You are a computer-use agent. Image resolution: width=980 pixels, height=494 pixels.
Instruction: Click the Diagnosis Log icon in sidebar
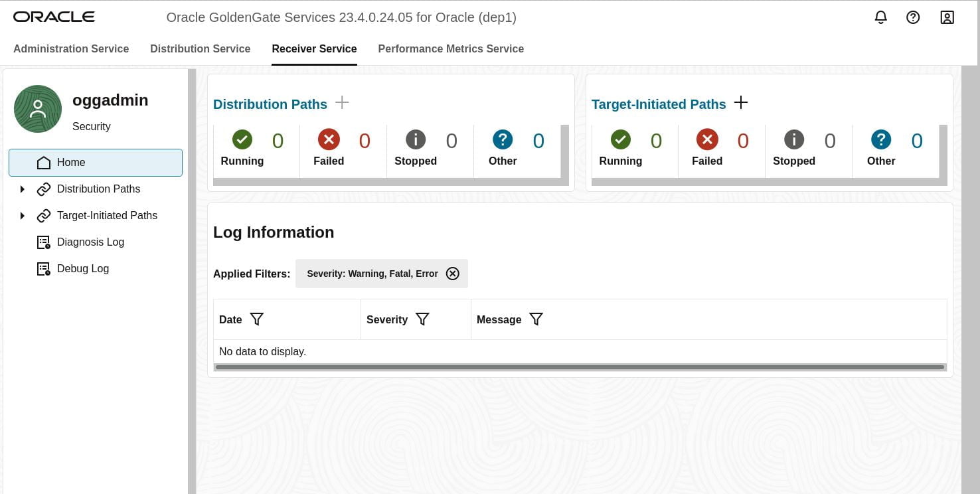[x=44, y=242]
